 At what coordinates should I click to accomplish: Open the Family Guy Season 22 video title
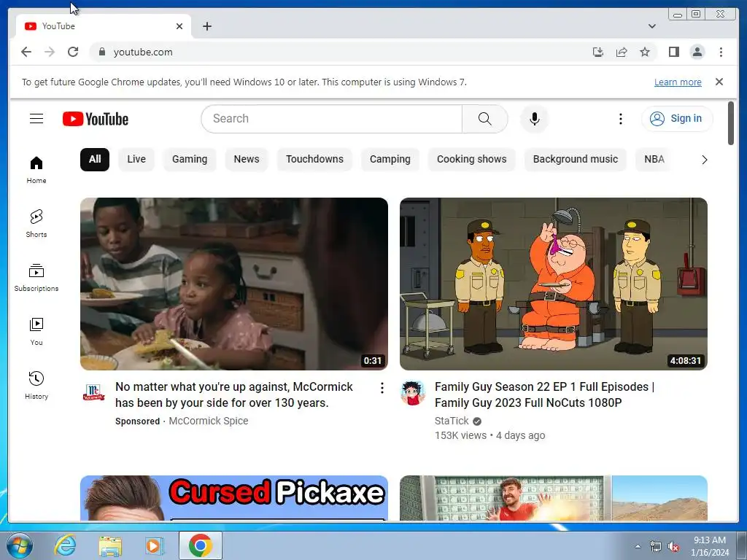pos(544,394)
